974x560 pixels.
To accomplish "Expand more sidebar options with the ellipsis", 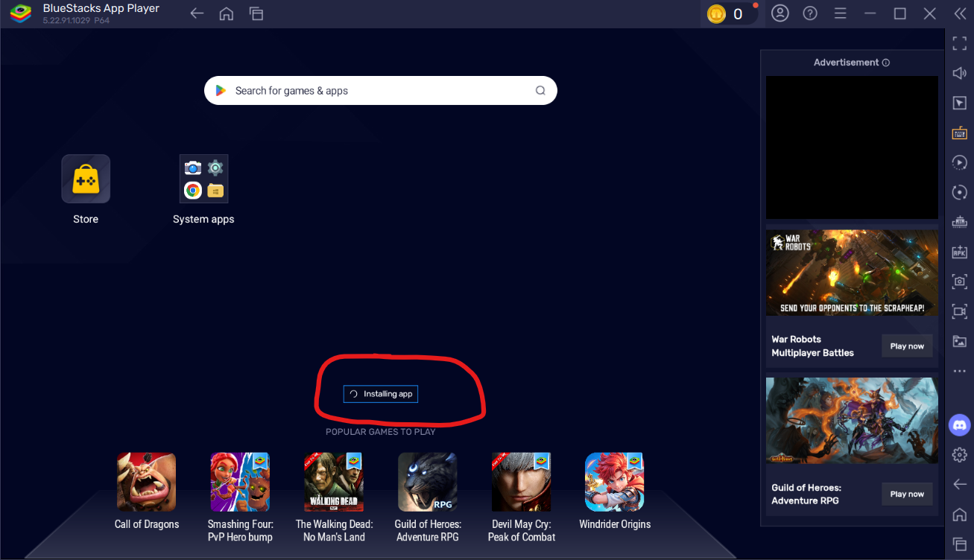I will click(x=960, y=370).
